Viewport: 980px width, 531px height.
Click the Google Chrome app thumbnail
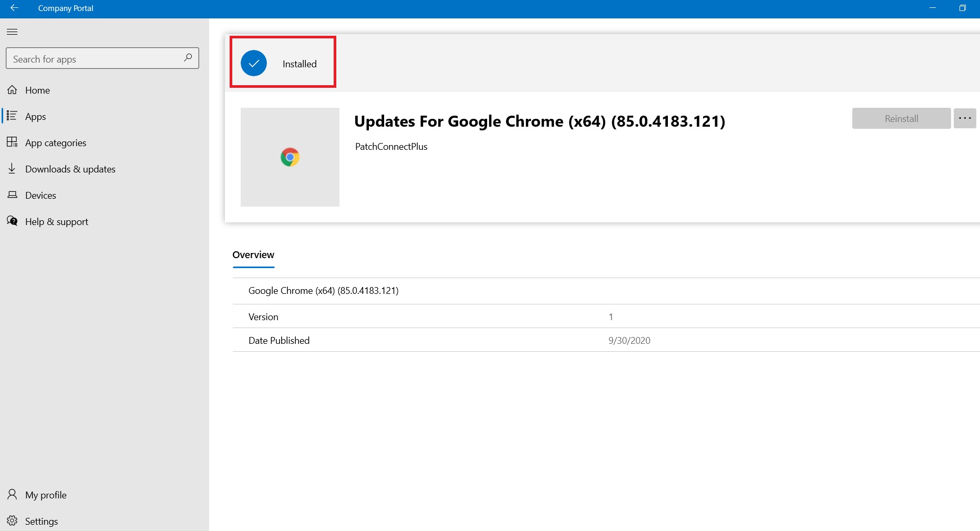[x=290, y=157]
